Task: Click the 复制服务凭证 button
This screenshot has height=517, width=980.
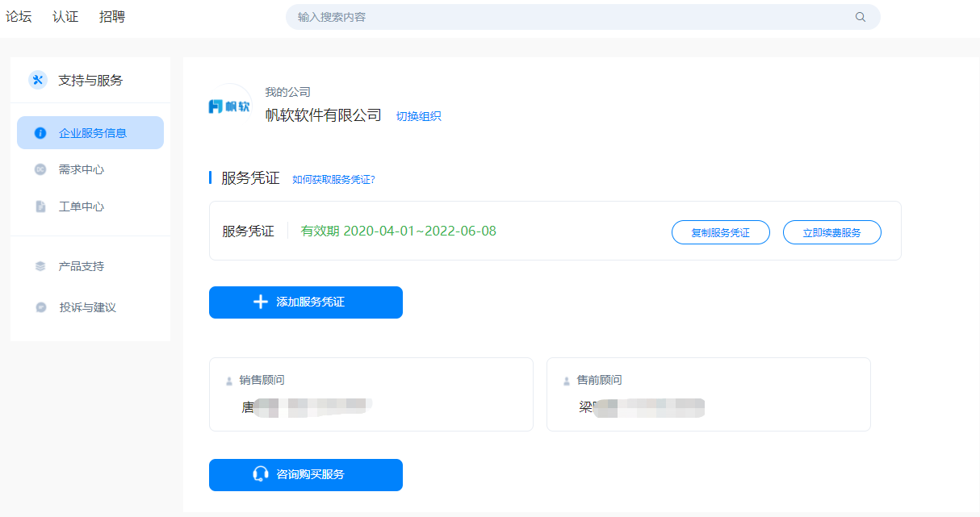Action: click(721, 232)
